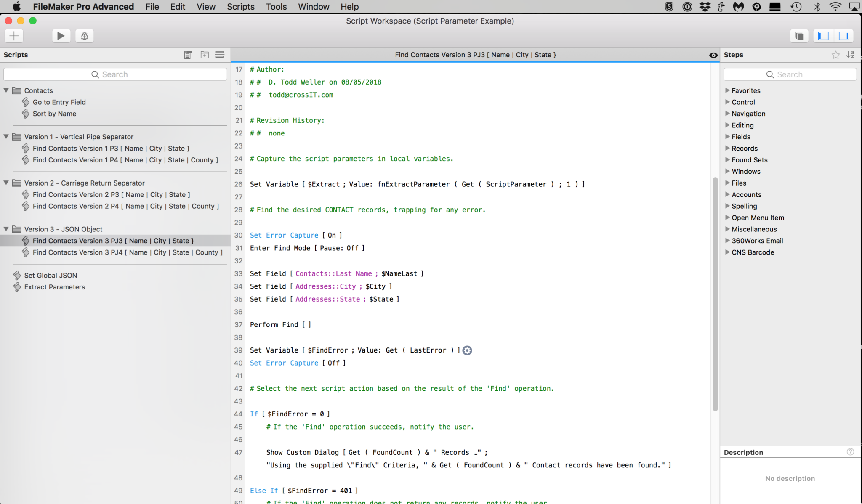Expand the Navigation steps category
The height and width of the screenshot is (504, 862).
click(x=727, y=113)
